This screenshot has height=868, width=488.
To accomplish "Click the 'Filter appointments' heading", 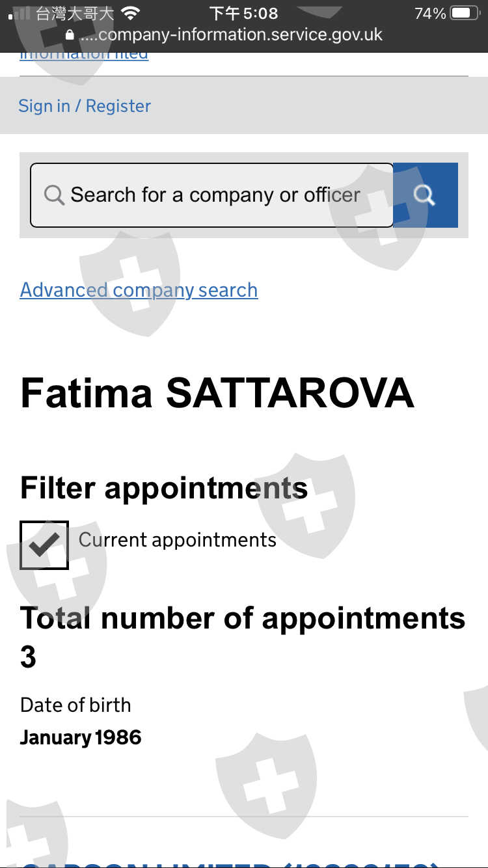I will pyautogui.click(x=164, y=488).
